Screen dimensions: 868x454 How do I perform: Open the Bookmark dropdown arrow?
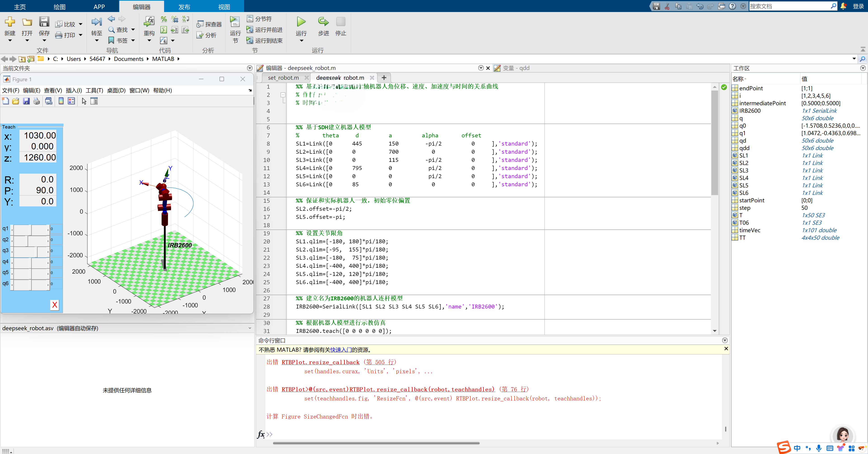(x=133, y=41)
